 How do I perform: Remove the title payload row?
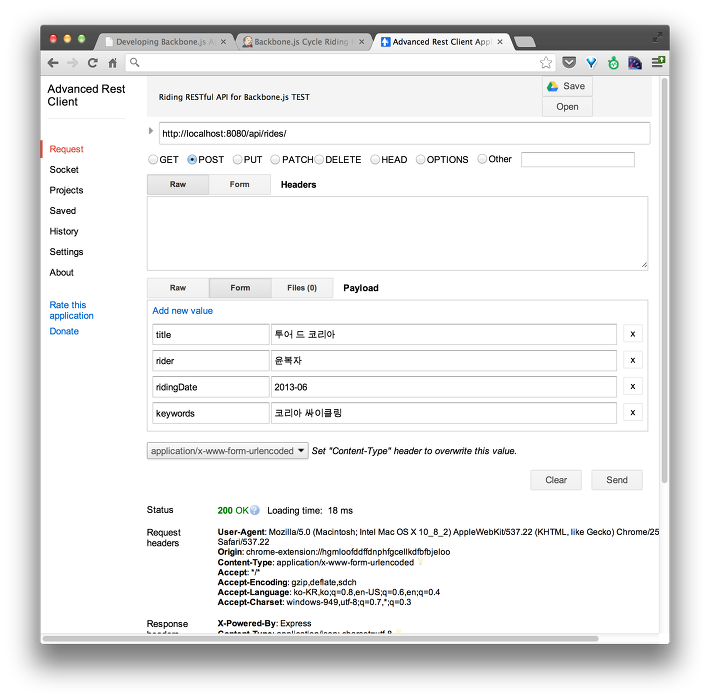(633, 334)
